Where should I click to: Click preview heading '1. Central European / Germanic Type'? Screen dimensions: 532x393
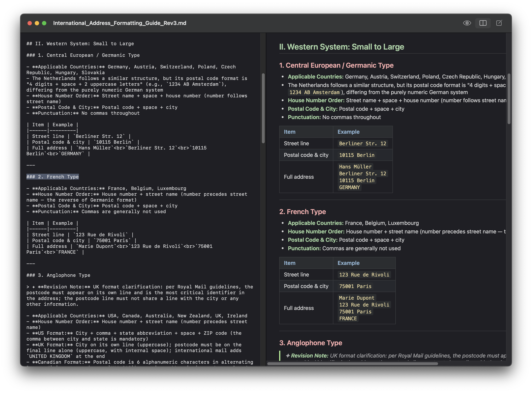(336, 65)
